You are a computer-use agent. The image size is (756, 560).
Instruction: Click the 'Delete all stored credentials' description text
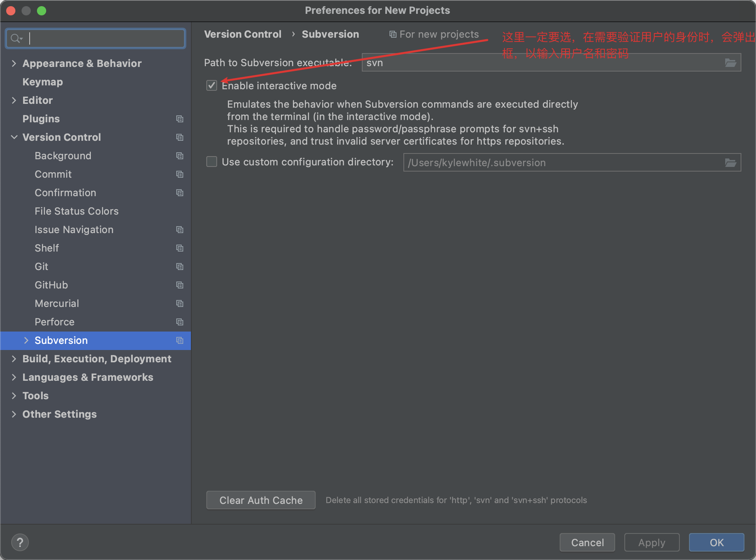(x=456, y=500)
